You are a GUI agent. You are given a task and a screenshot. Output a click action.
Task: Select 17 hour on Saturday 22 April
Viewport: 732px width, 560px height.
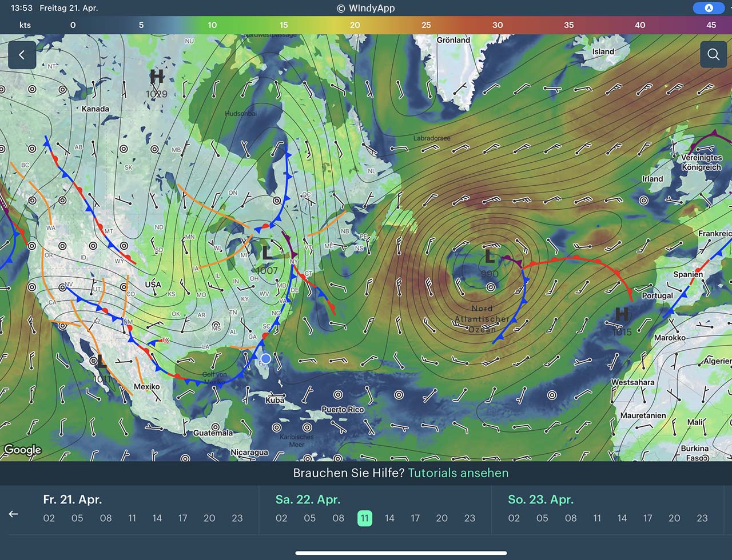pyautogui.click(x=415, y=518)
